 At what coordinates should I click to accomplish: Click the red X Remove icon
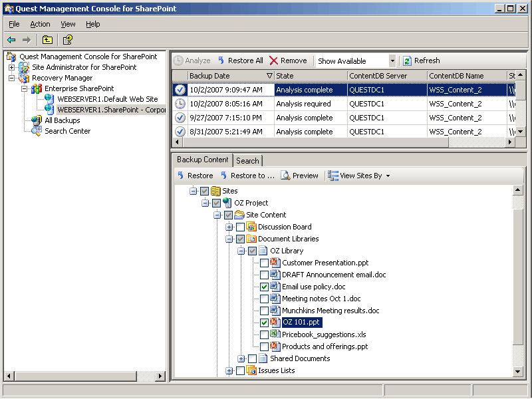point(273,61)
